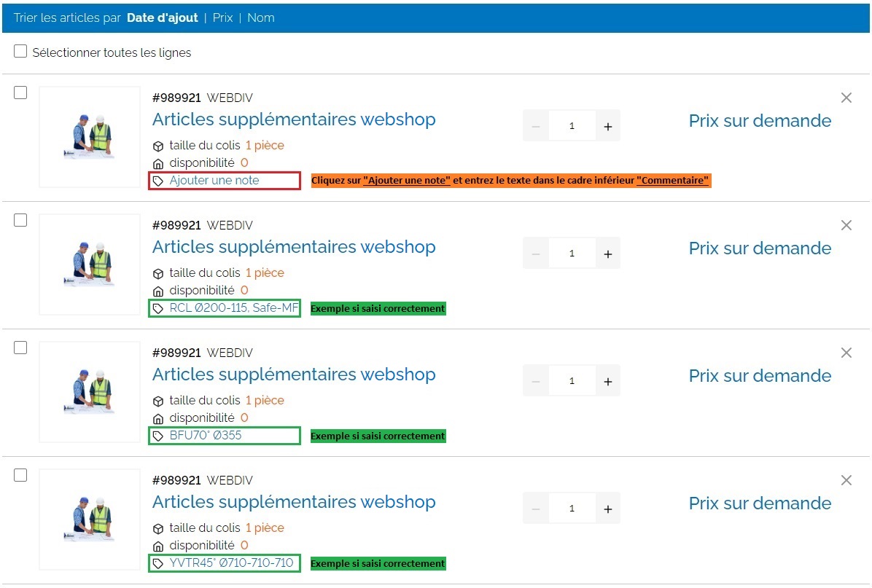Open note YVTR45° Ø710-710-710

click(x=231, y=563)
